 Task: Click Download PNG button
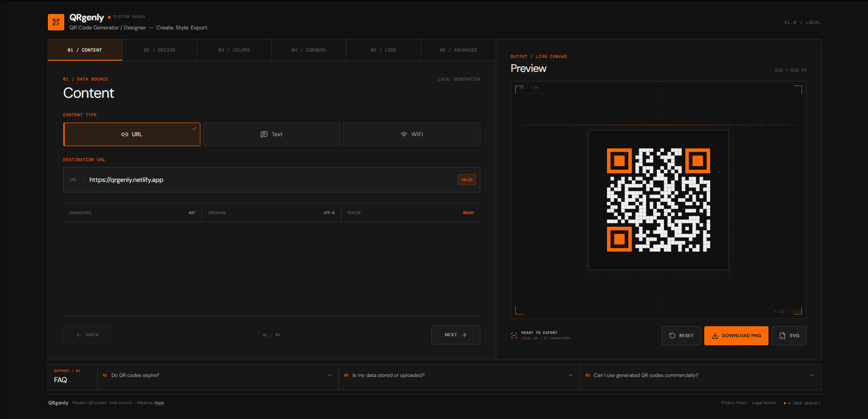[736, 336]
